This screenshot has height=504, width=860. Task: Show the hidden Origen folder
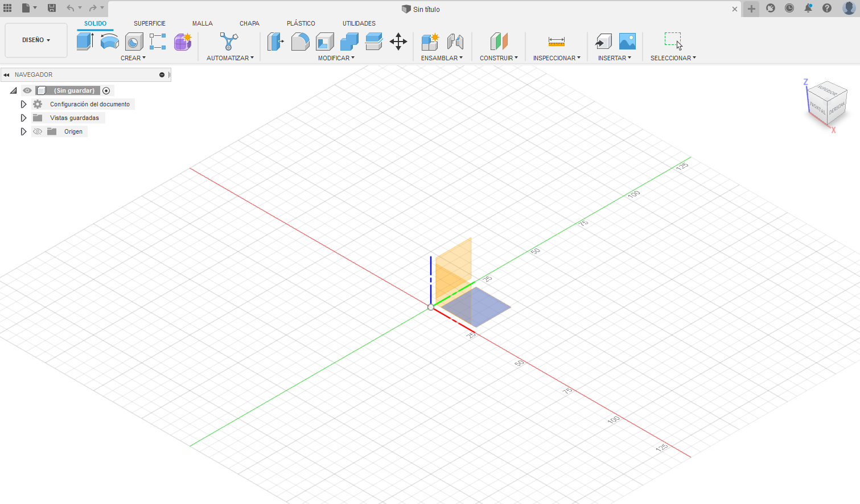(x=38, y=131)
